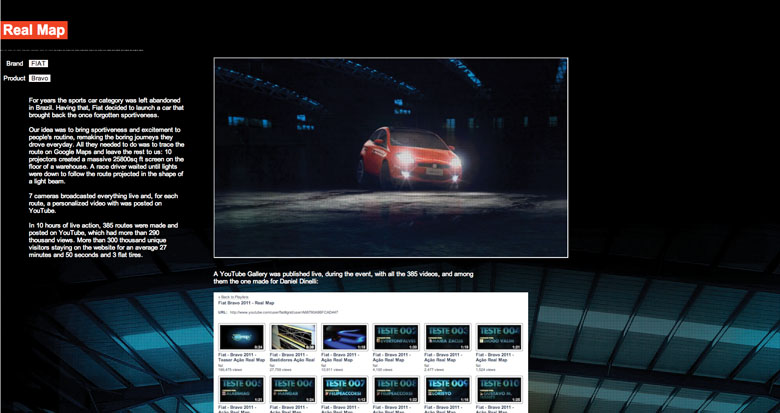This screenshot has width=780, height=413.
Task: Click the video title under TESTE 003
Action: (443, 357)
